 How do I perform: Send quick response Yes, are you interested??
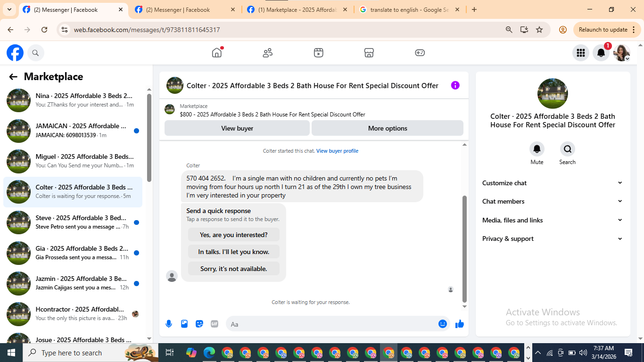pyautogui.click(x=234, y=235)
